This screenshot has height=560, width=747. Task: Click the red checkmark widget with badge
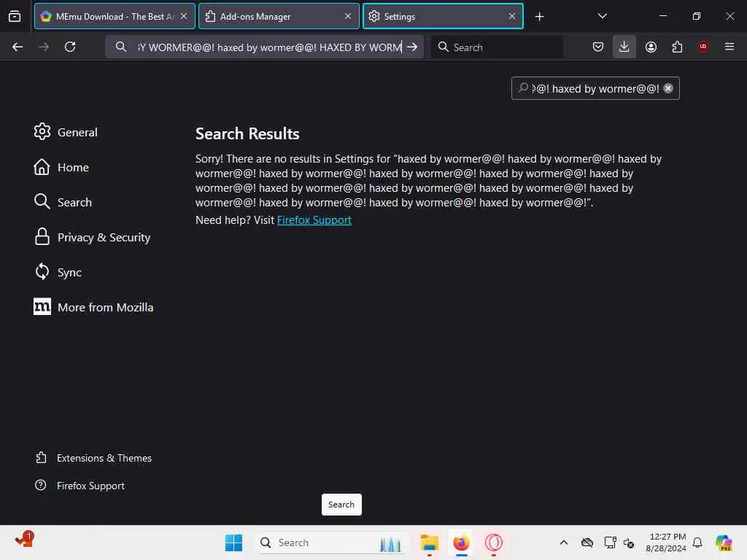coord(24,539)
